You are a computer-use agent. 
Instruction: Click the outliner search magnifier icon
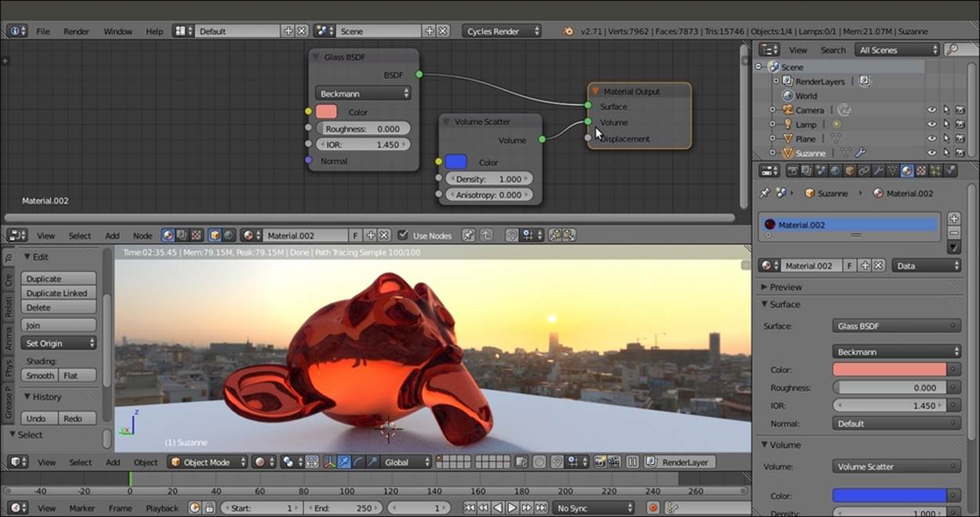pyautogui.click(x=952, y=49)
